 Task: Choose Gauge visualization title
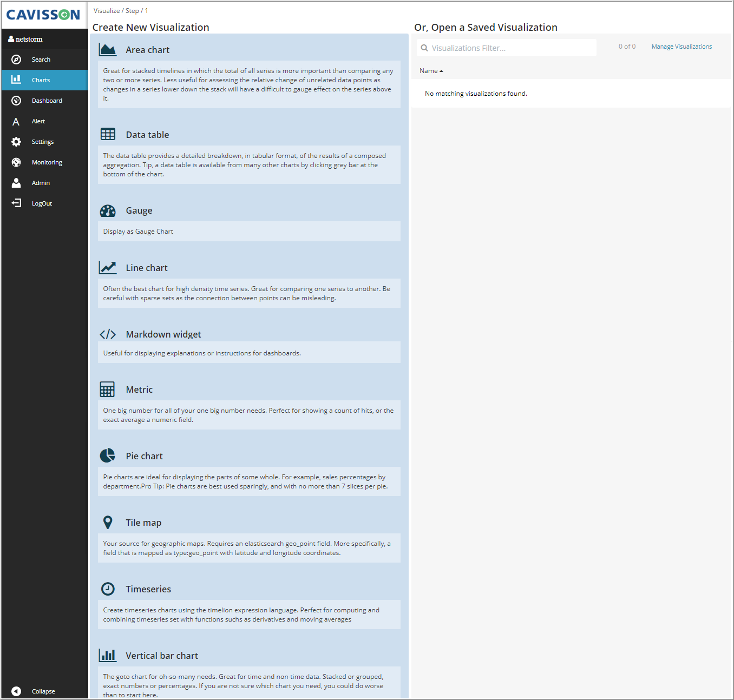(x=139, y=210)
